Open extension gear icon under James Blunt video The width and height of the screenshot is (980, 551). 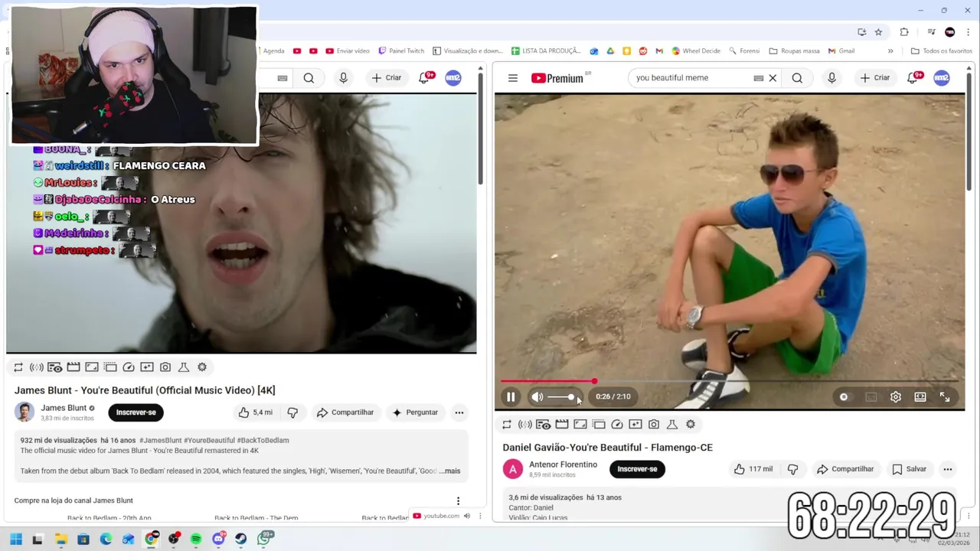(202, 367)
